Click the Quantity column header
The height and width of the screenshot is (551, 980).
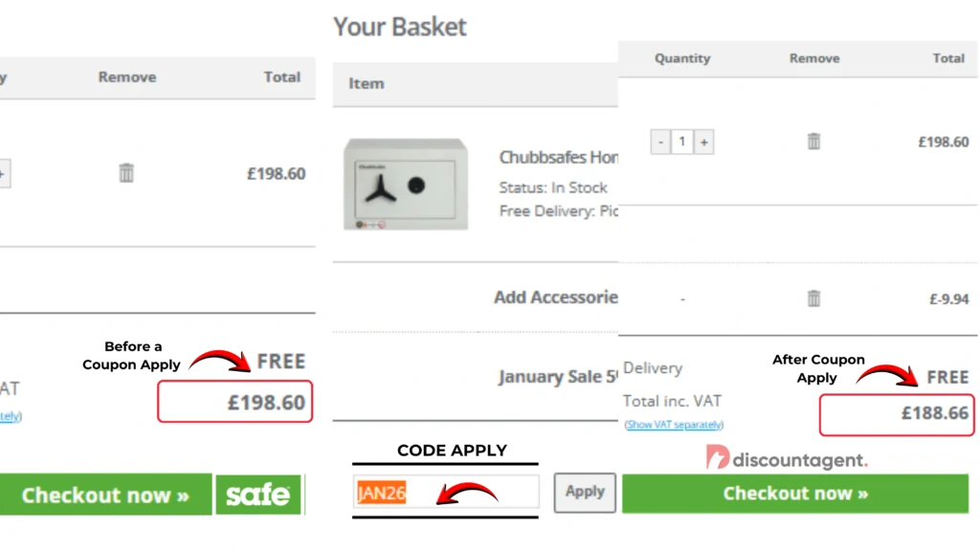681,58
